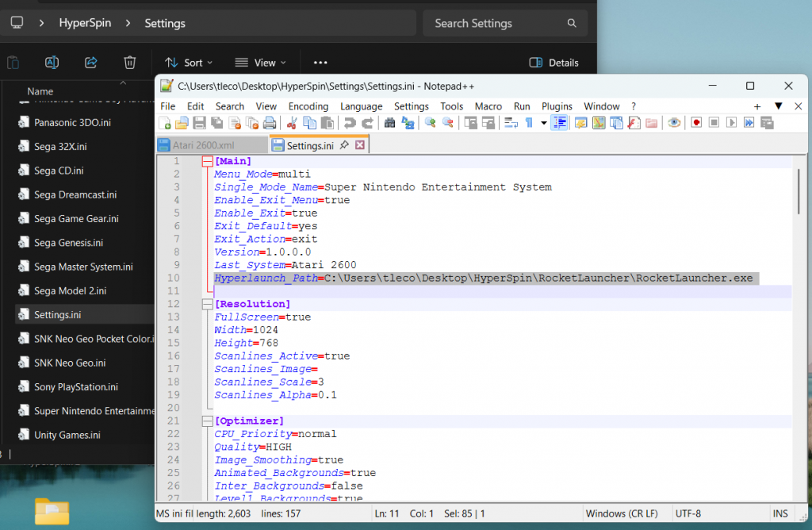Collapse the [Resolution] section fold marker
The image size is (812, 530).
(207, 304)
